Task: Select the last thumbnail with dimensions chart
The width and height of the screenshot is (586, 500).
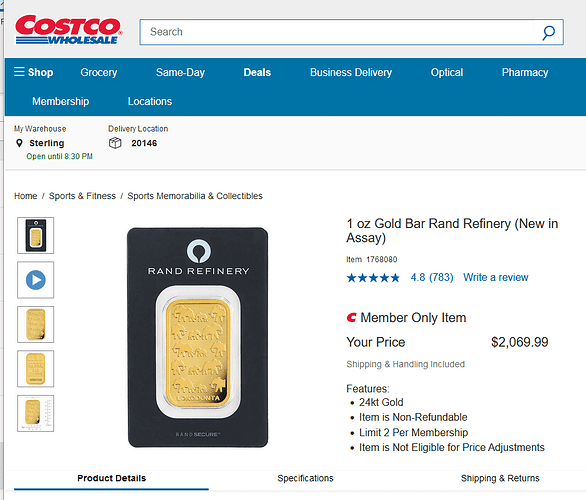Action: pos(36,413)
